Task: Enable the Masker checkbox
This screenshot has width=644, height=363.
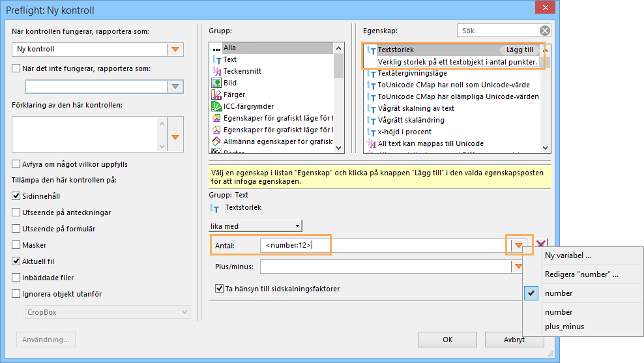Action: [17, 245]
